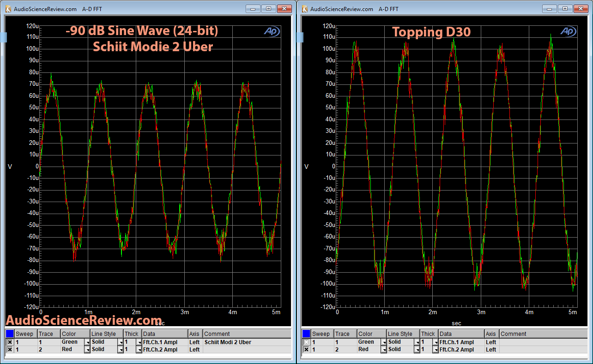Open Green color dropdown in the Topping D30 window

click(383, 342)
